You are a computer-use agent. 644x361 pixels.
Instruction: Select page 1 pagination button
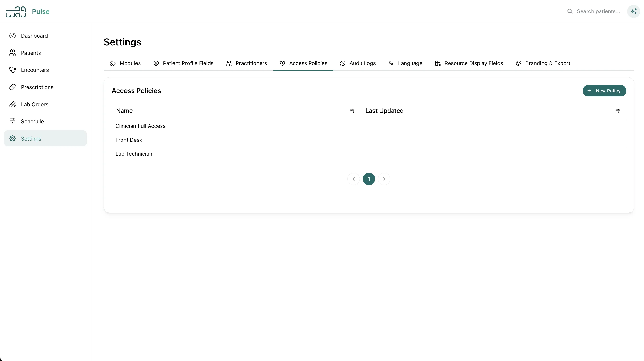point(369,179)
